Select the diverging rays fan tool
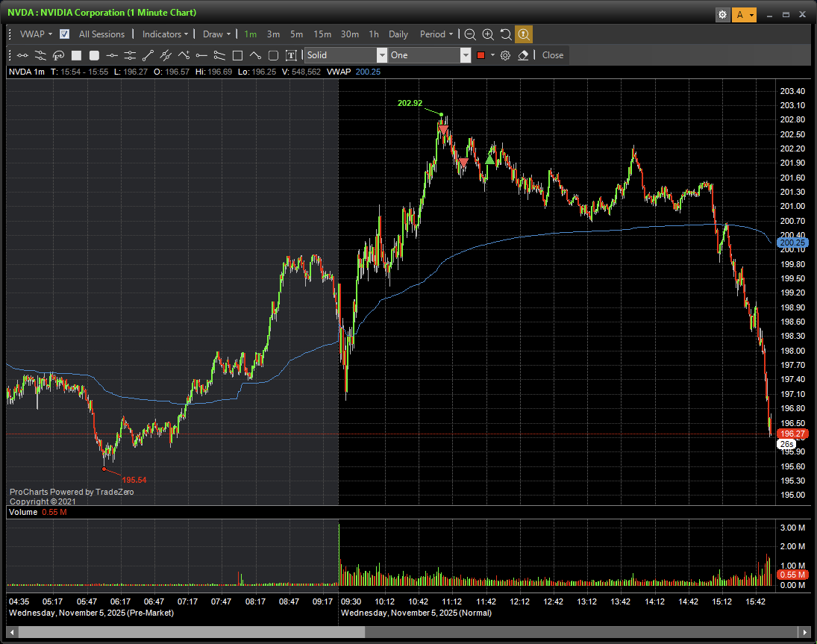The width and height of the screenshot is (817, 644). pos(219,55)
